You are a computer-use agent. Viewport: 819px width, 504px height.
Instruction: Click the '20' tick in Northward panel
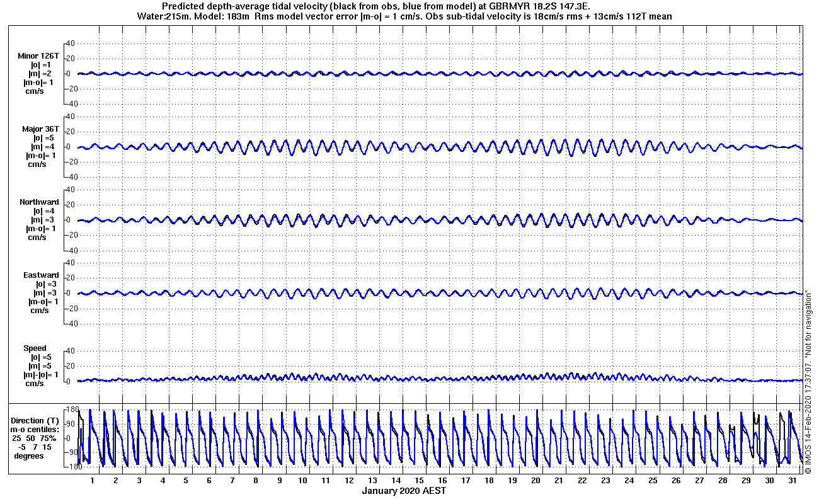click(71, 205)
